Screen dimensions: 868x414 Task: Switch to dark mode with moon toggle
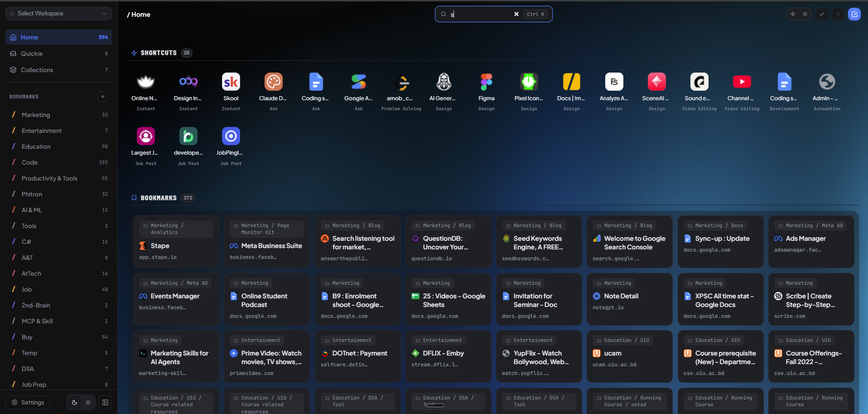click(75, 402)
